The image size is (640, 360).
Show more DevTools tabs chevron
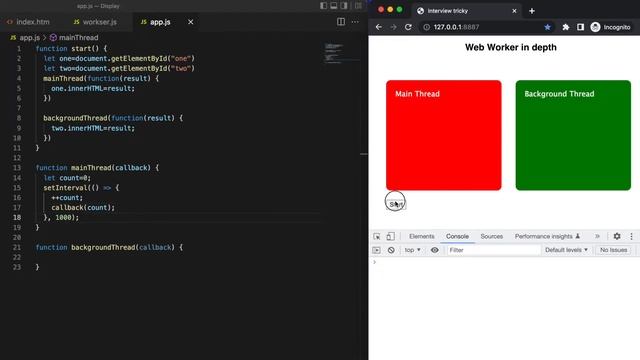click(x=597, y=236)
